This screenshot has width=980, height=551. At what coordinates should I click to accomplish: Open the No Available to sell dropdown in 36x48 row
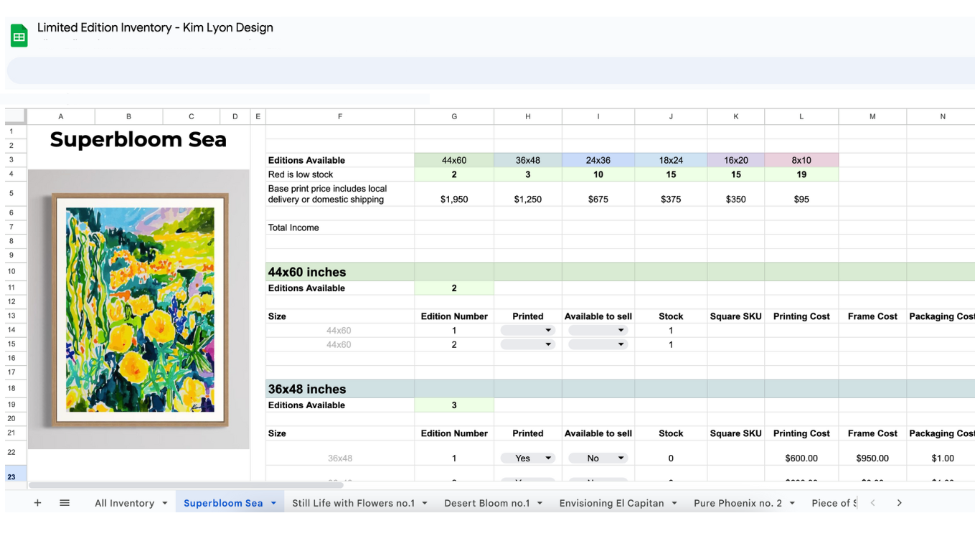598,458
